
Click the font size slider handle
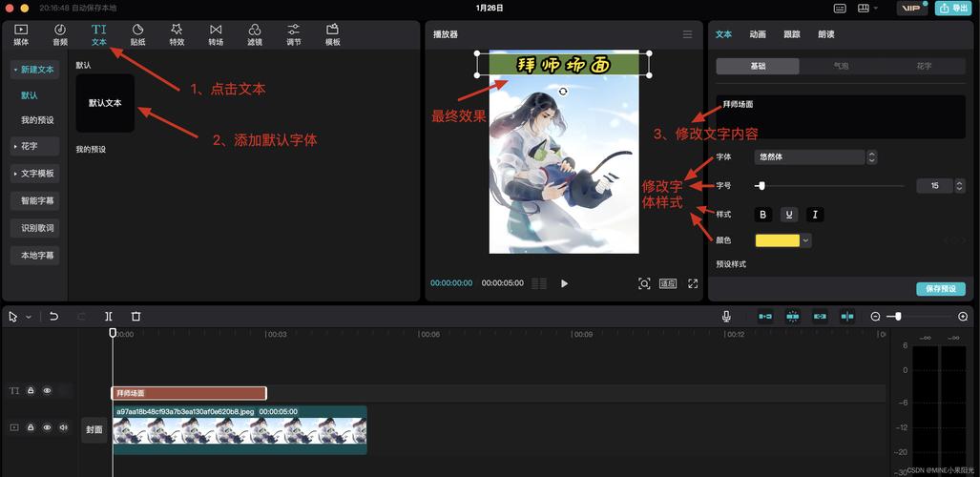[x=761, y=186]
